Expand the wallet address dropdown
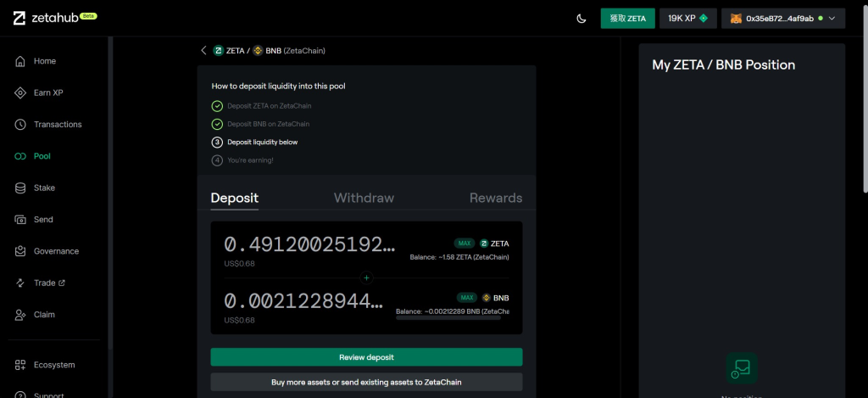The width and height of the screenshot is (868, 398). point(832,18)
